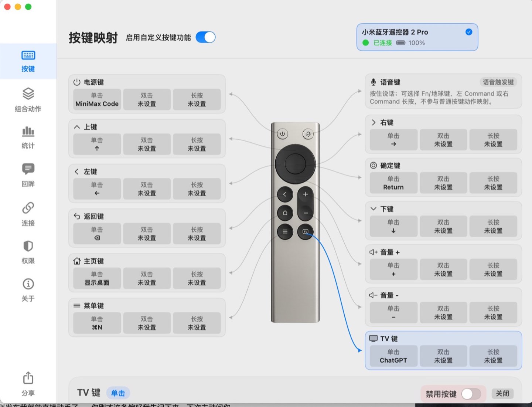Click the volume plus button on the remote
The image size is (532, 407).
pyautogui.click(x=305, y=194)
